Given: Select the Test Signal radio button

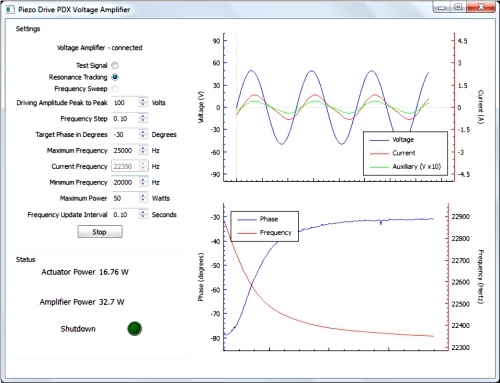Looking at the screenshot, I should pos(115,65).
